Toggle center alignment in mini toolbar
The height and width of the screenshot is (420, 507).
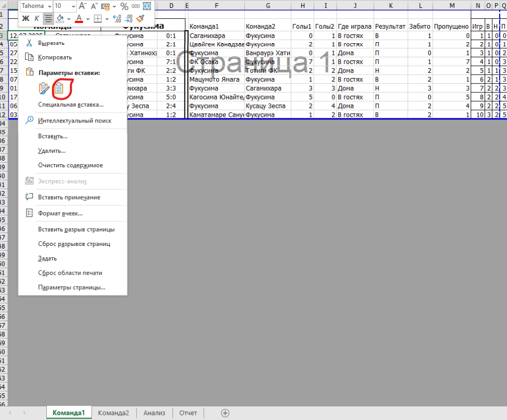(48, 18)
